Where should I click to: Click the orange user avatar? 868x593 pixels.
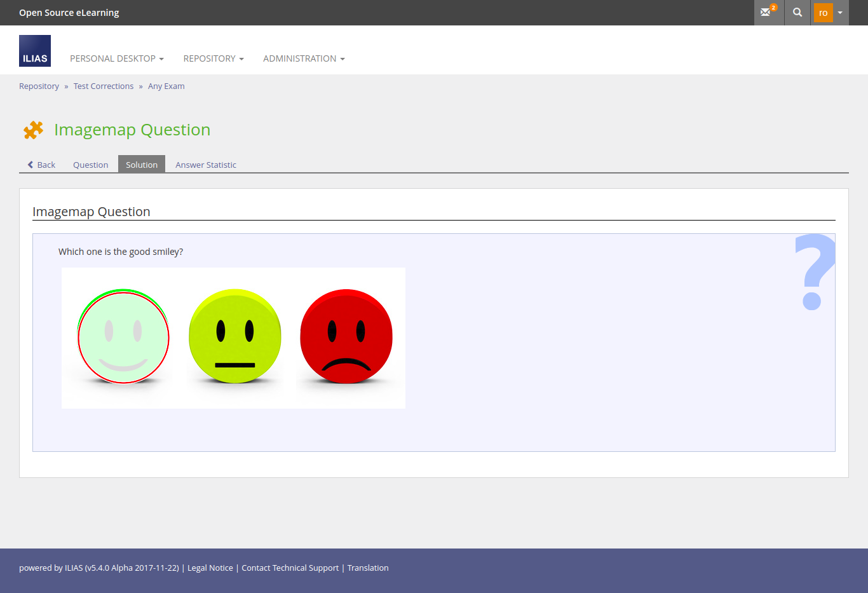[x=823, y=13]
